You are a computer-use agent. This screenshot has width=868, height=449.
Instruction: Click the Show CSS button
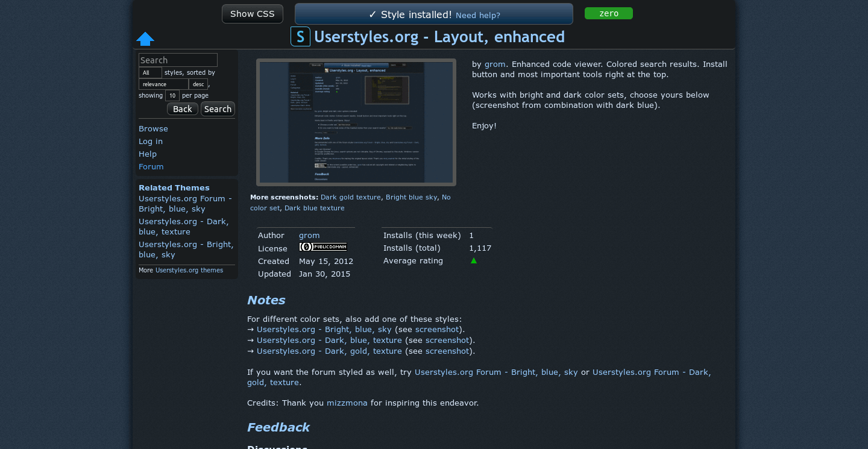[253, 14]
